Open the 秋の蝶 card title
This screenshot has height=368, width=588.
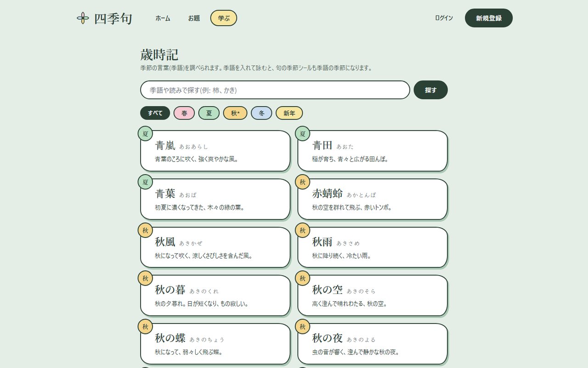pyautogui.click(x=170, y=338)
